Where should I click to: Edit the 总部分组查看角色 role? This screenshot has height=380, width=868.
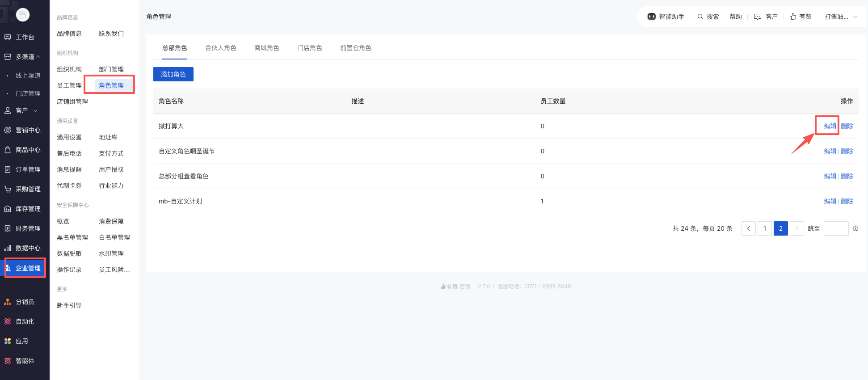(830, 176)
